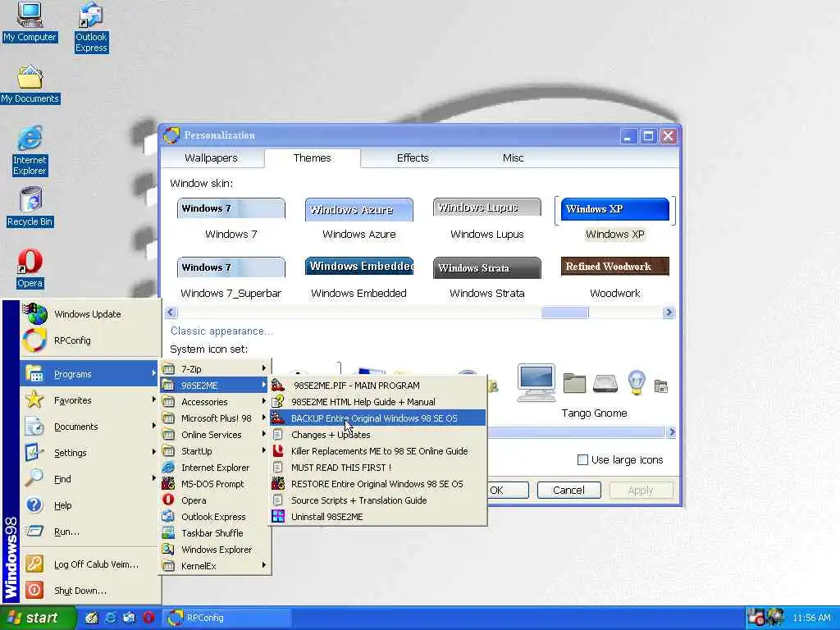Viewport: 840px width, 630px height.
Task: Expand the KernelEx submenu
Action: (215, 566)
